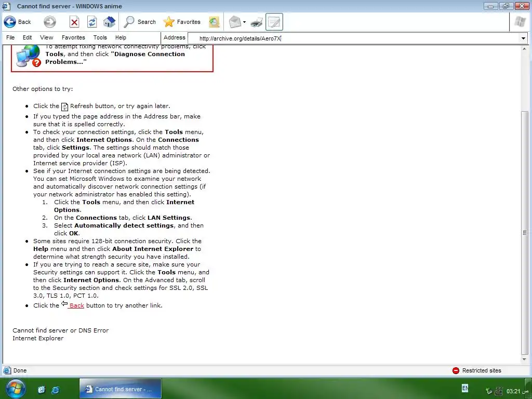Open the Edit menu
The image size is (532, 399).
pyautogui.click(x=27, y=37)
